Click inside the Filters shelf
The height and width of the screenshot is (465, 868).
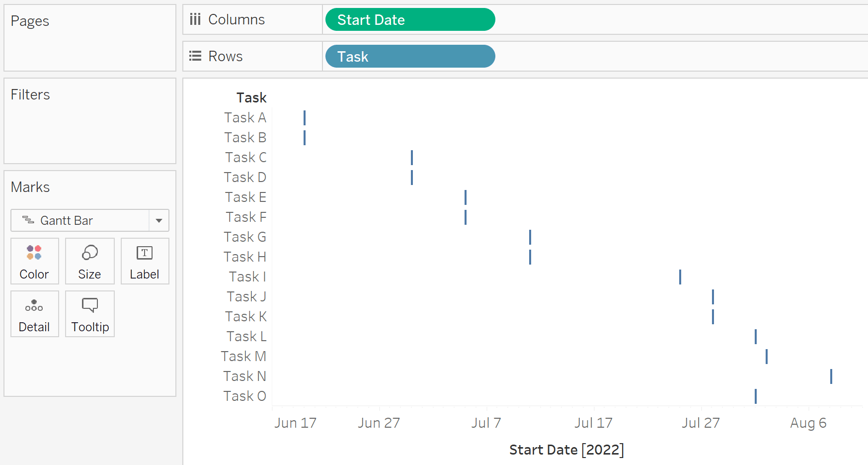click(89, 124)
